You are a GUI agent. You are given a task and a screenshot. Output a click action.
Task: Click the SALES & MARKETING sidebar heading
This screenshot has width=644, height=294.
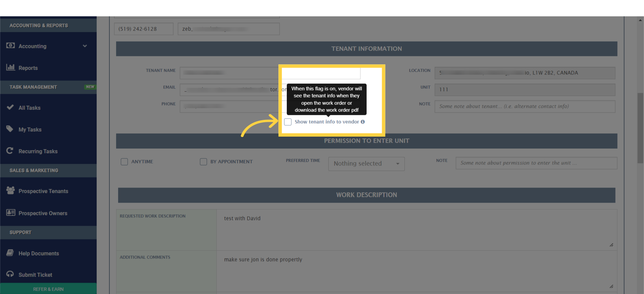coord(34,170)
